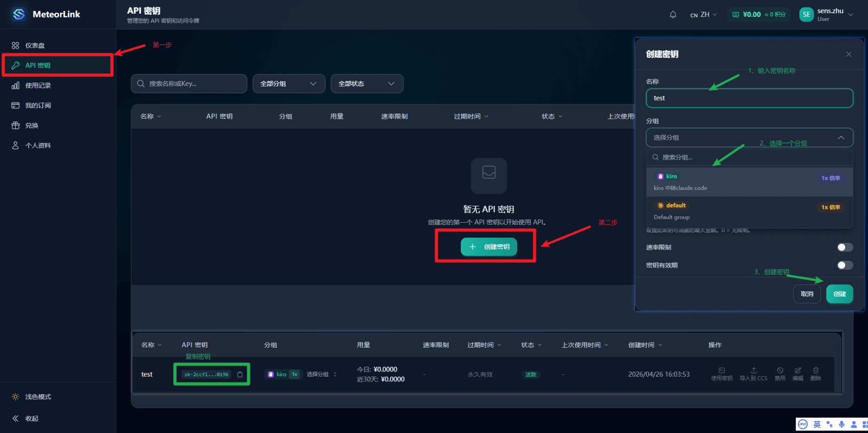Open notifications bell icon
This screenshot has width=868, height=433.
pos(673,15)
